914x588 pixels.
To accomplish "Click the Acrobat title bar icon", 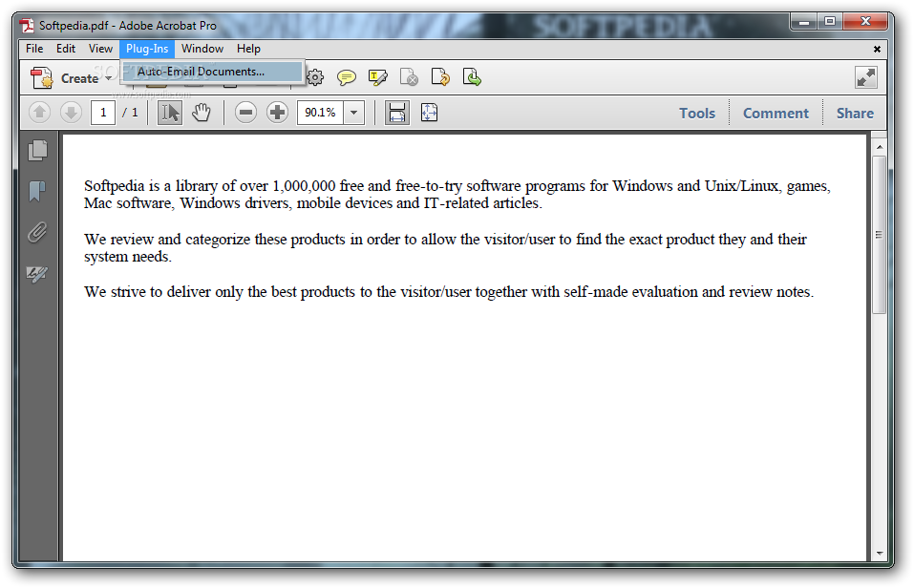I will point(27,25).
